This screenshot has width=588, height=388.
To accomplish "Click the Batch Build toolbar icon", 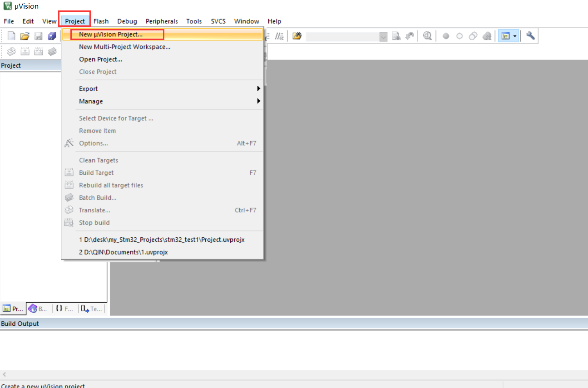I will click(52, 52).
